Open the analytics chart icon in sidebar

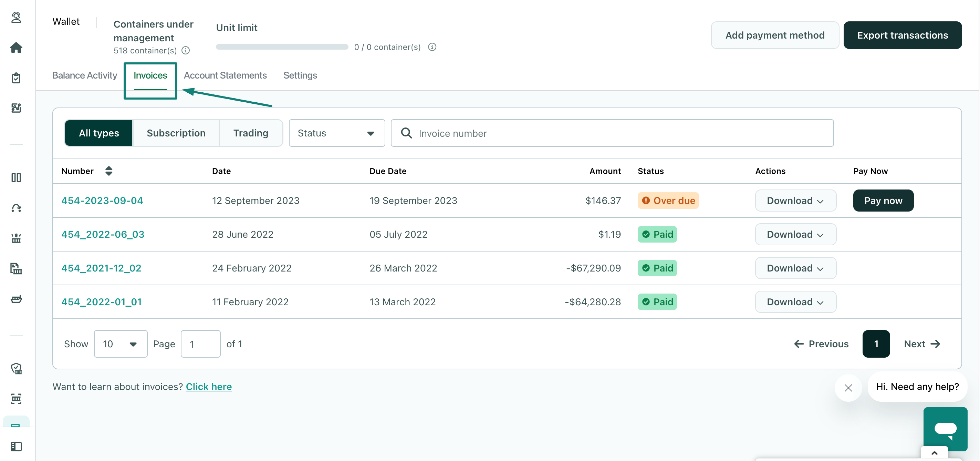pyautogui.click(x=16, y=108)
